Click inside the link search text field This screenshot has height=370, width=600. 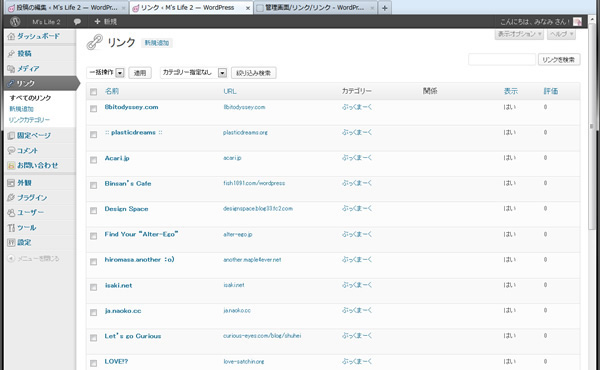502,60
